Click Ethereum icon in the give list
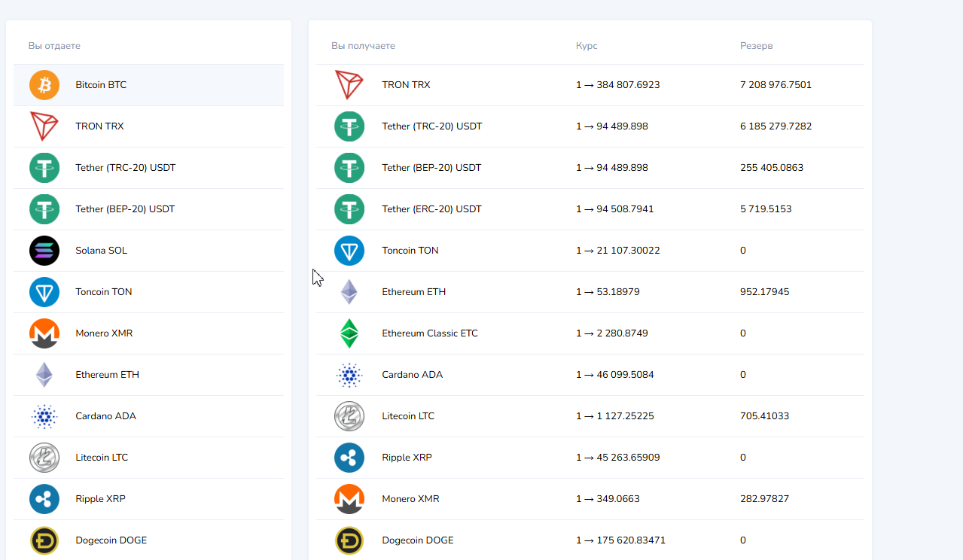The height and width of the screenshot is (560, 963). (x=44, y=375)
